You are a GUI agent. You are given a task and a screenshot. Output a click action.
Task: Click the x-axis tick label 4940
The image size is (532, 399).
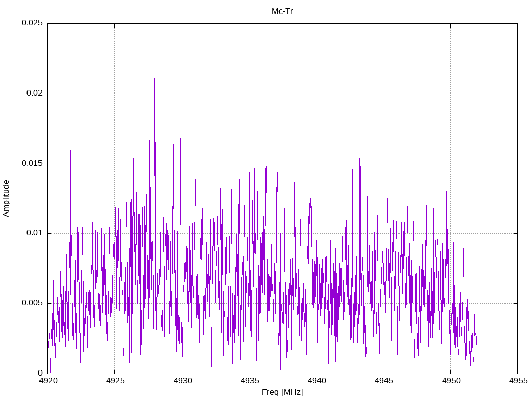click(x=316, y=381)
